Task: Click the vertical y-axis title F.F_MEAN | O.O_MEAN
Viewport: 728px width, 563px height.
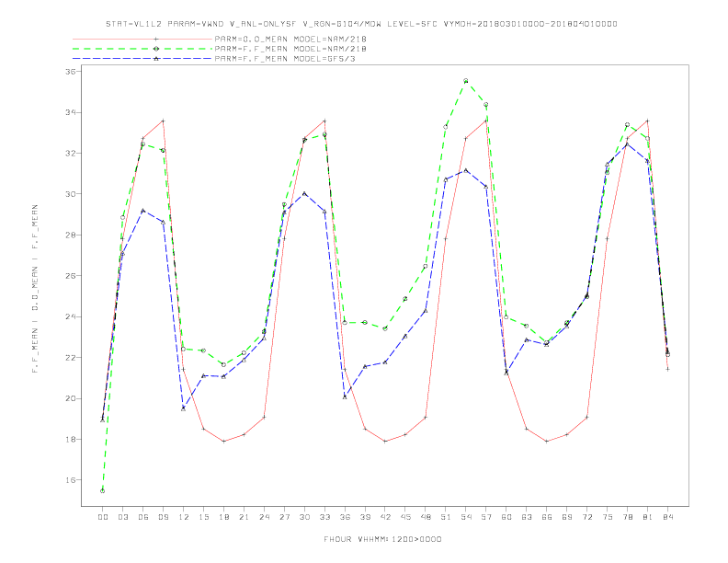Action: pos(35,289)
